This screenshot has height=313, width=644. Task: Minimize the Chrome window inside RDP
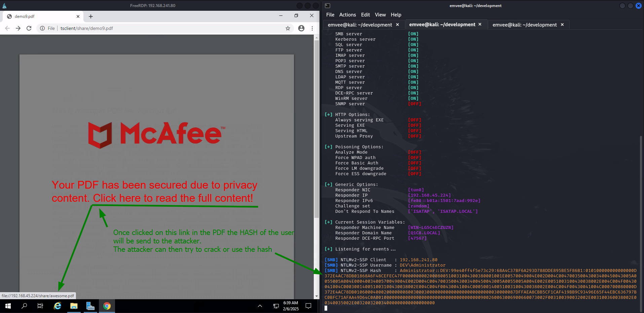pos(281,15)
